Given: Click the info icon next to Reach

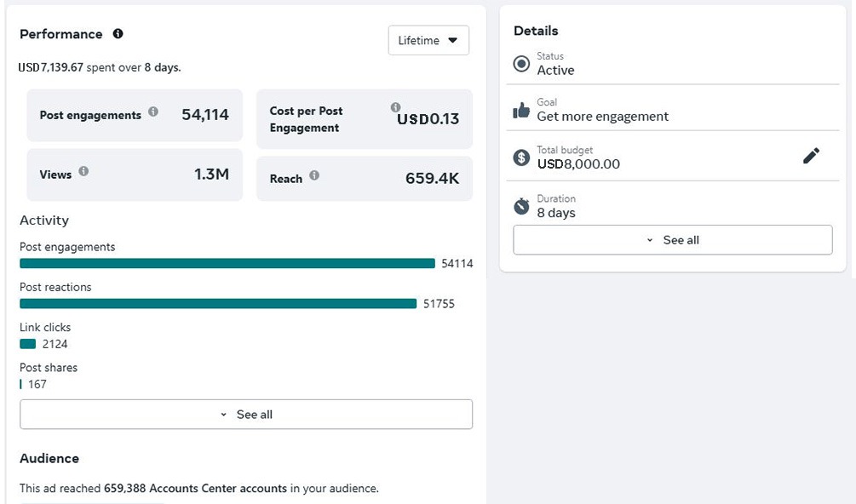Looking at the screenshot, I should tap(314, 175).
